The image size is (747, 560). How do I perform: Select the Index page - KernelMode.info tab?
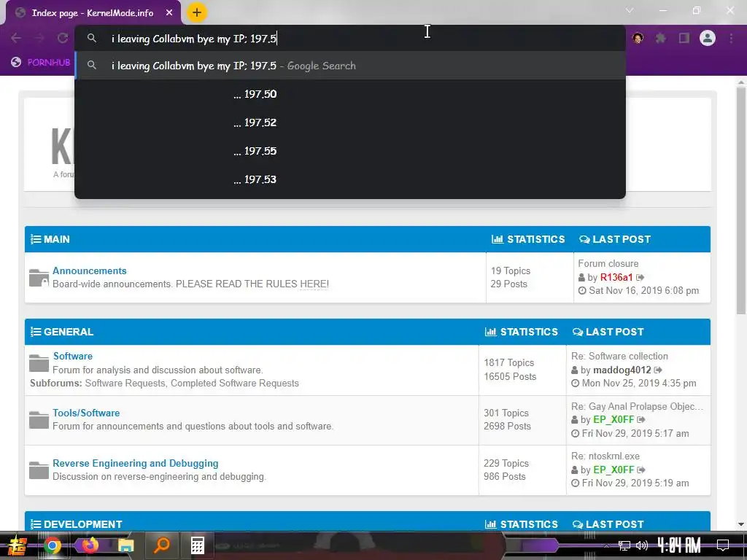point(93,13)
